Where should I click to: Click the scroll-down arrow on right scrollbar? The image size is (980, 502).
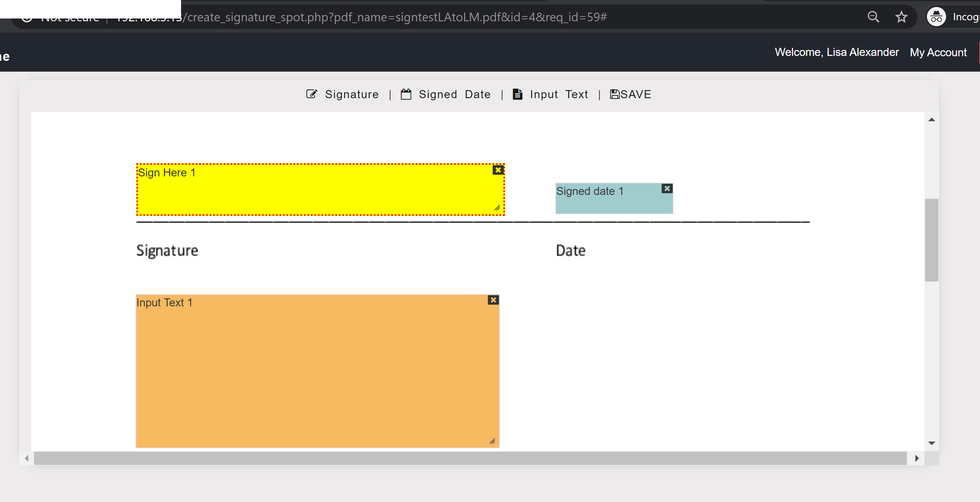931,443
